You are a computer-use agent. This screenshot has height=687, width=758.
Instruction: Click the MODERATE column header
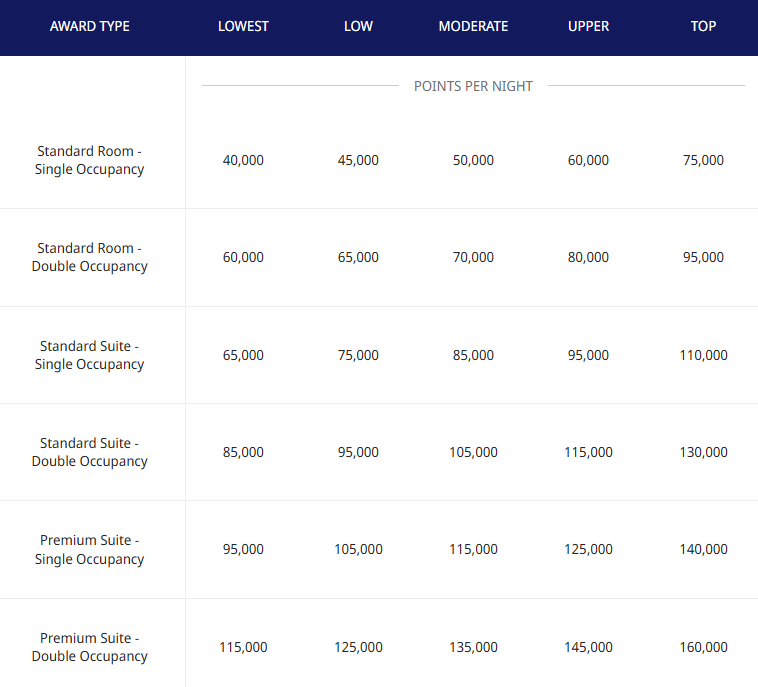pyautogui.click(x=473, y=26)
